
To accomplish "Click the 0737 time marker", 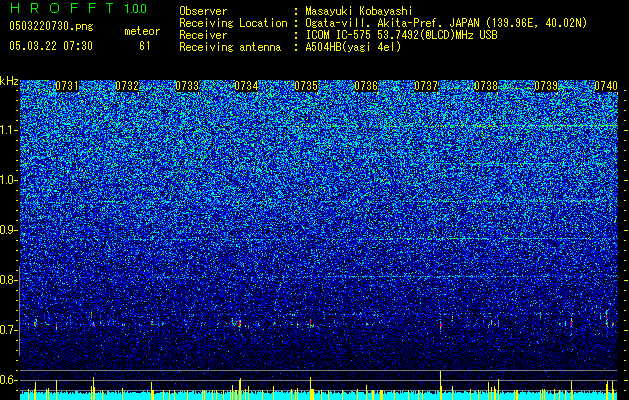I will click(x=426, y=86).
